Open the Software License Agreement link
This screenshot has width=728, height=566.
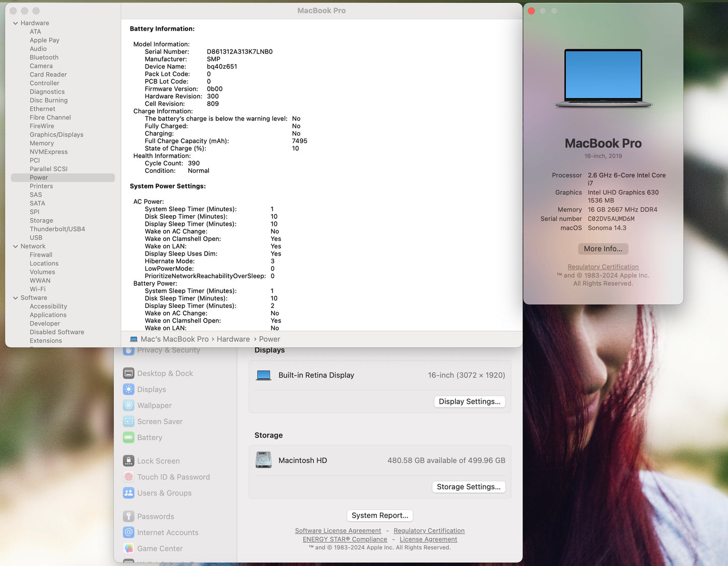pyautogui.click(x=338, y=531)
